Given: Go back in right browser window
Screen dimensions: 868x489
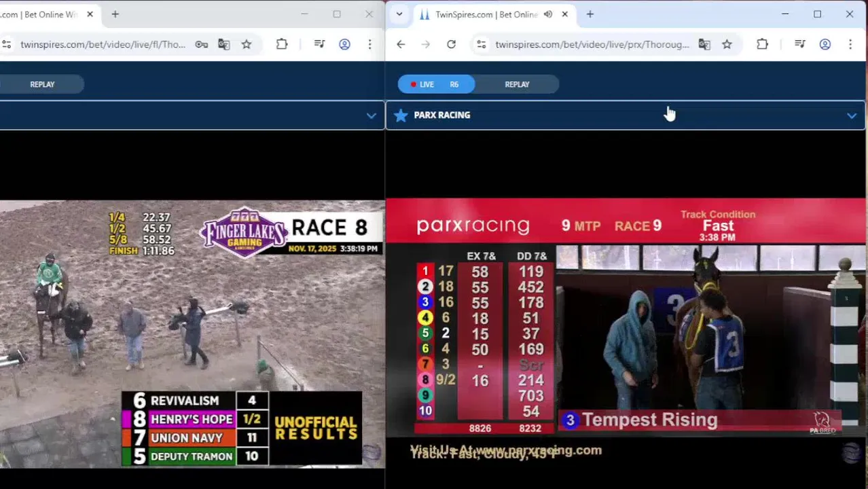Looking at the screenshot, I should [401, 44].
